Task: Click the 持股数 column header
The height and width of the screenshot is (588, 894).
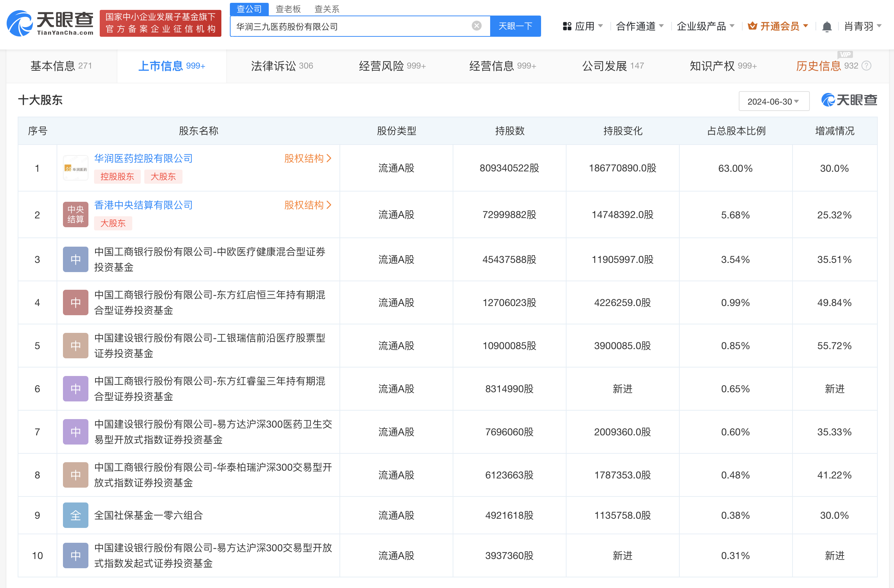Action: pos(510,131)
